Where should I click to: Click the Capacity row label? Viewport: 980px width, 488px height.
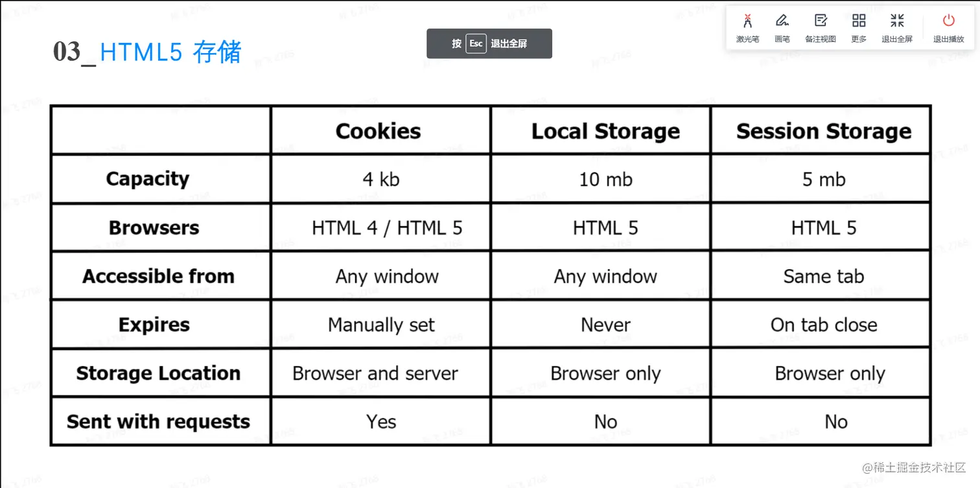148,179
